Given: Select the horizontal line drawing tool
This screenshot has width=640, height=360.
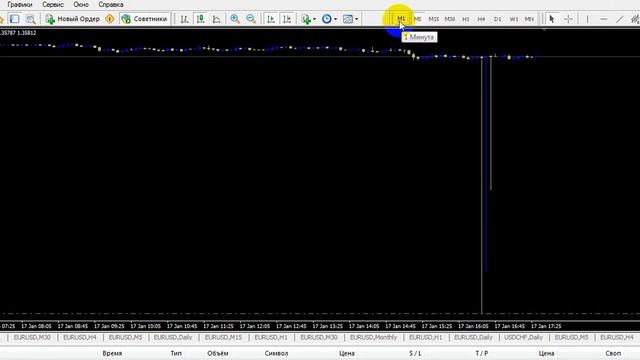Looking at the screenshot, I should [604, 19].
